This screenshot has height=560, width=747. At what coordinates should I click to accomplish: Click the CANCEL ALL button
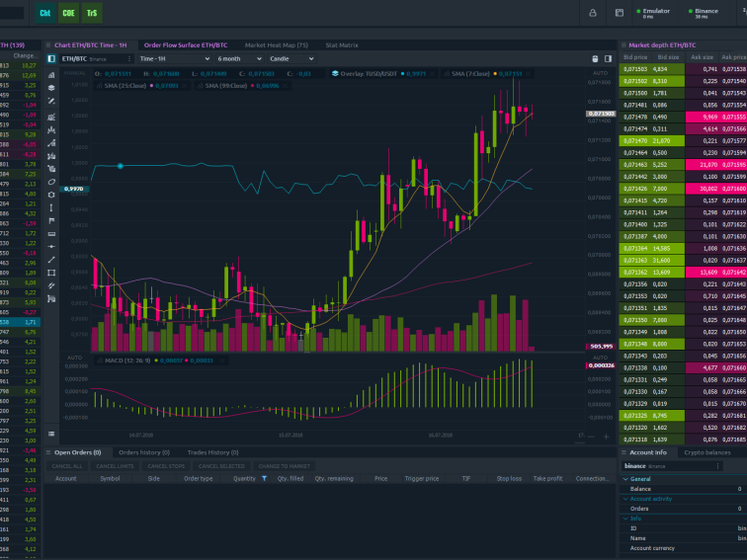67,466
